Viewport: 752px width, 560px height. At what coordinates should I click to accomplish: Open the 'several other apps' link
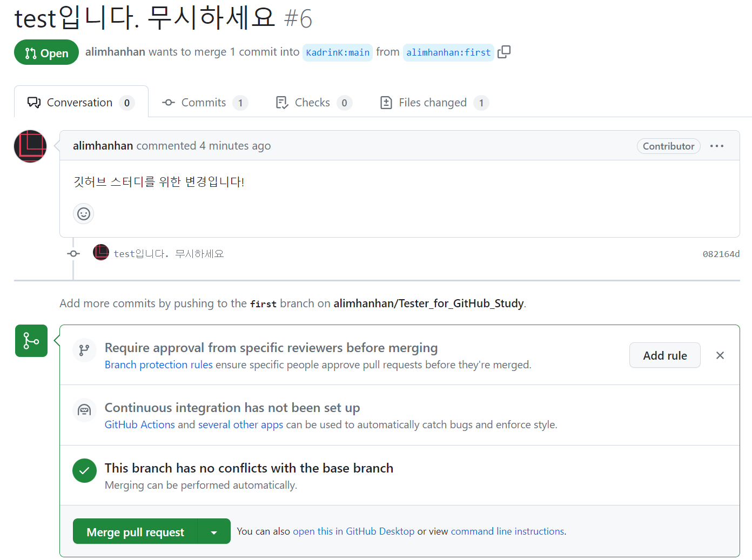[x=240, y=424]
